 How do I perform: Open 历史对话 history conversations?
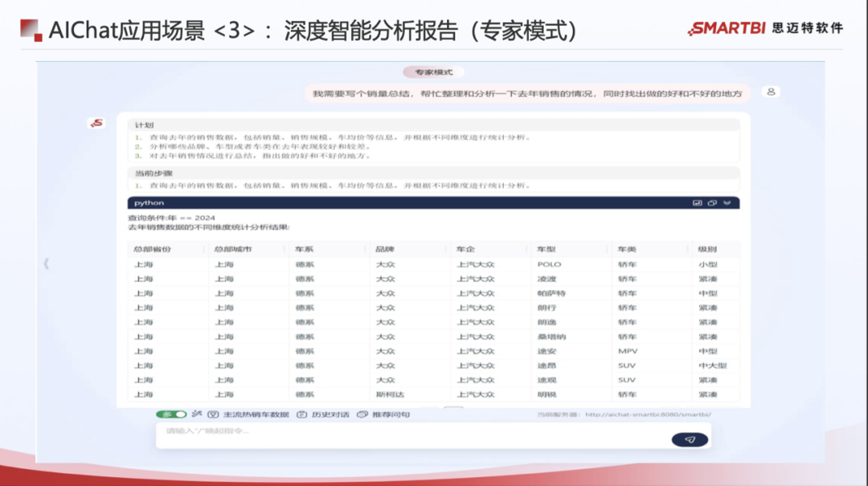point(323,415)
